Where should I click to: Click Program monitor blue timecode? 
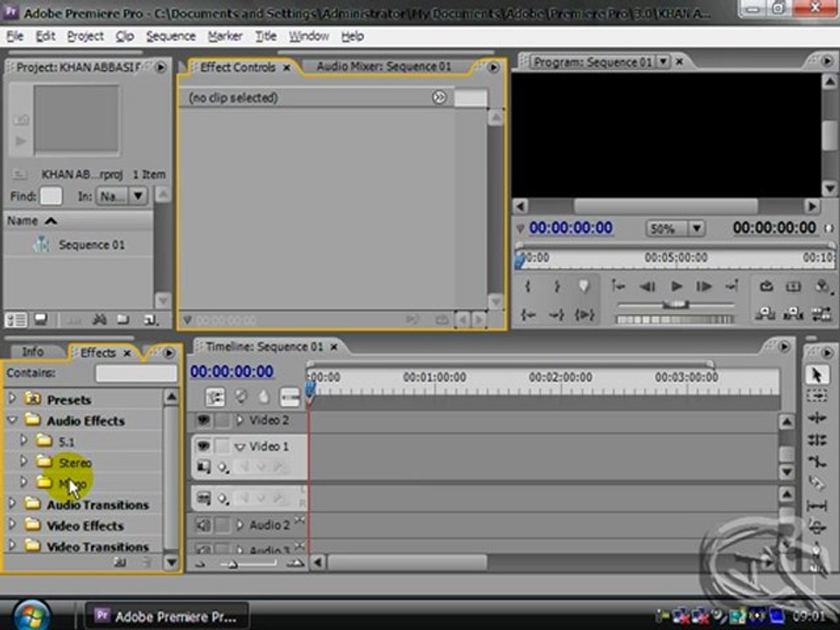click(570, 228)
